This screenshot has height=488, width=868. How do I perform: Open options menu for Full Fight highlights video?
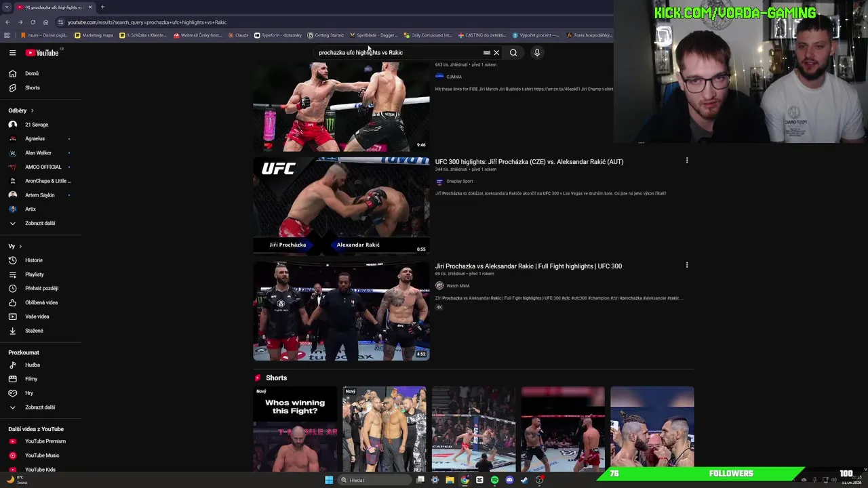click(x=686, y=265)
